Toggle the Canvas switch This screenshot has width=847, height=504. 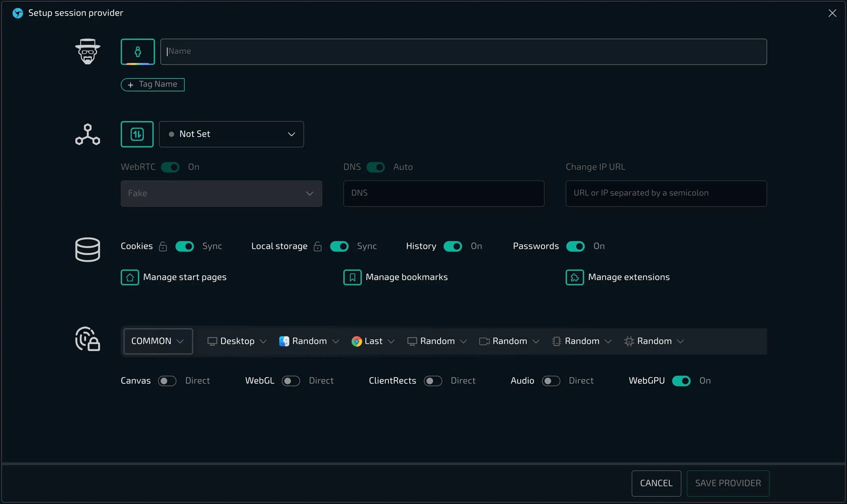[167, 381]
